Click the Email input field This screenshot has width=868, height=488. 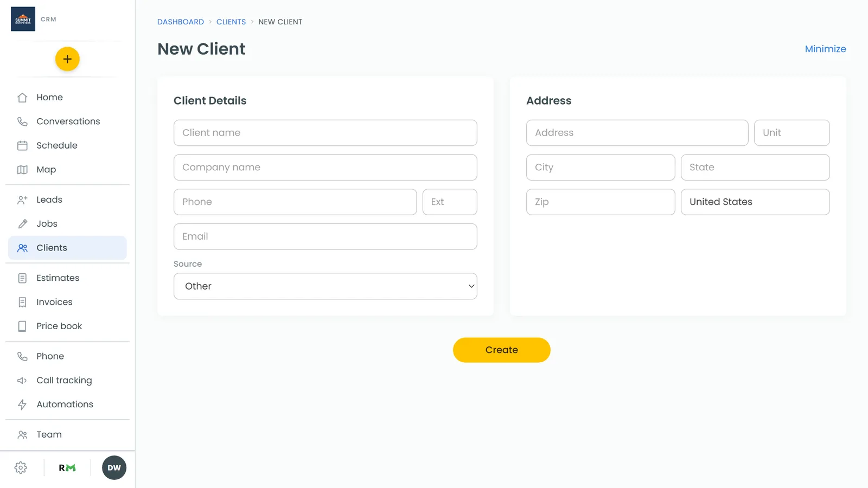(325, 237)
